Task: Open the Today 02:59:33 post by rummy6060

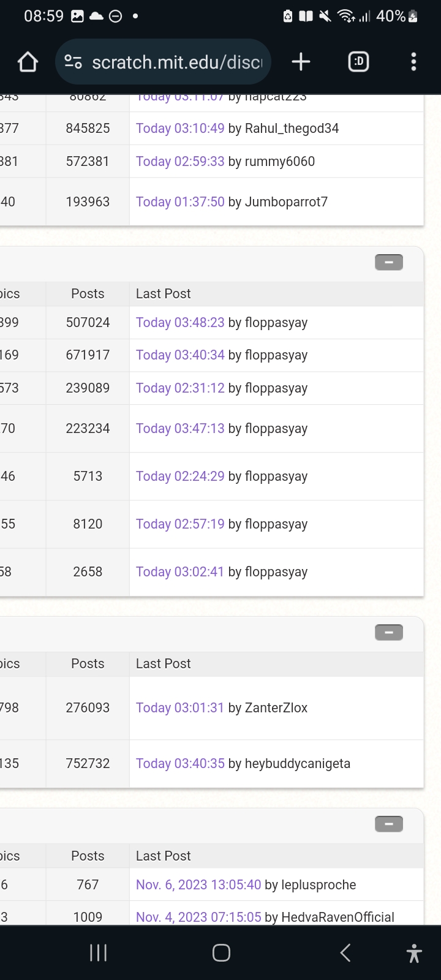Action: [x=180, y=162]
